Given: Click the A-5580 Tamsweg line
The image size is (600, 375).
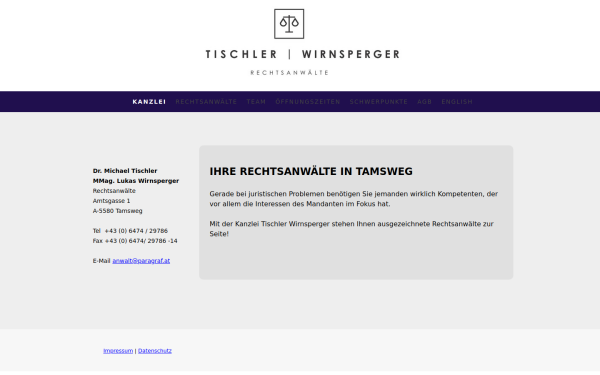Looking at the screenshot, I should [117, 210].
